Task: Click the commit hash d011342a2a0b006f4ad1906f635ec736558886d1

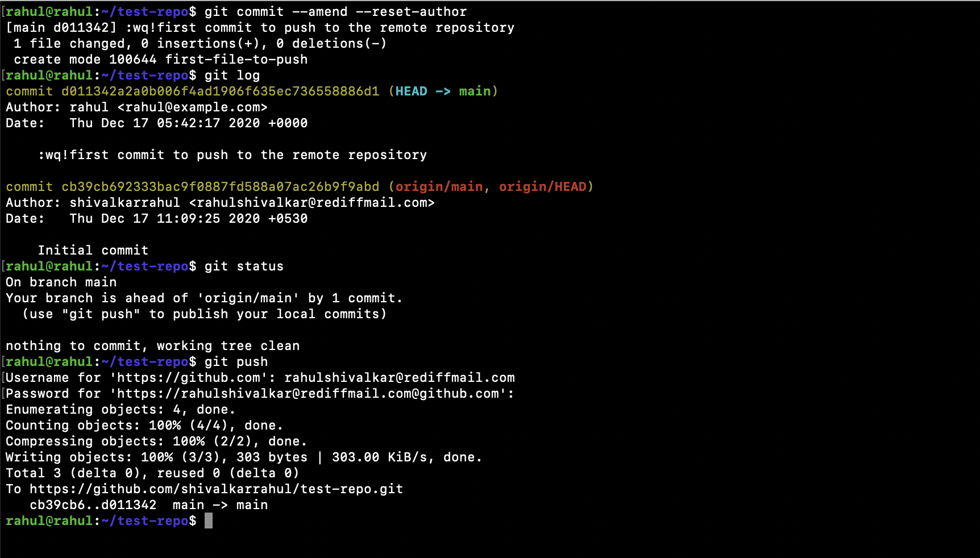Action: 221,91
